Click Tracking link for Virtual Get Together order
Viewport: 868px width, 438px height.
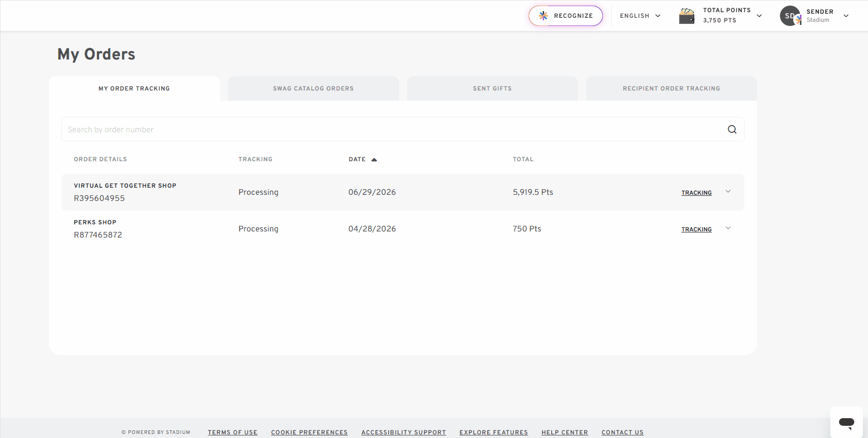[x=697, y=193]
